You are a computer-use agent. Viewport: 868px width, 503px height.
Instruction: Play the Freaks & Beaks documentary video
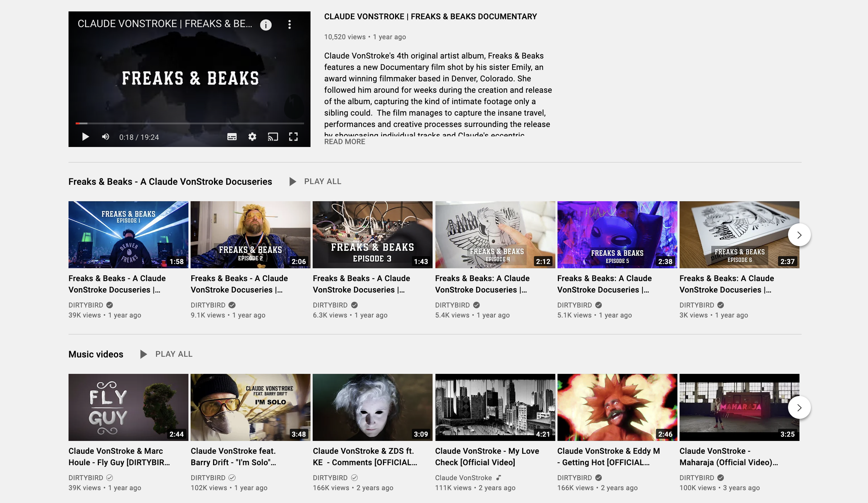[85, 137]
